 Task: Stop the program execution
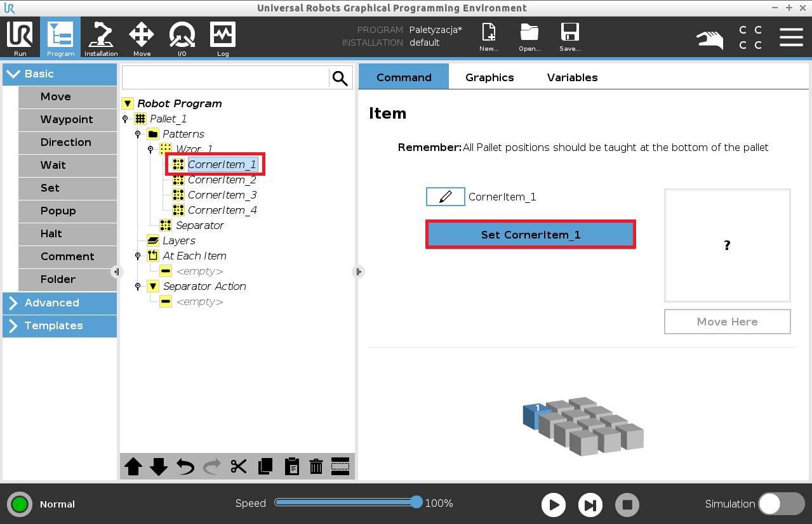click(x=627, y=505)
